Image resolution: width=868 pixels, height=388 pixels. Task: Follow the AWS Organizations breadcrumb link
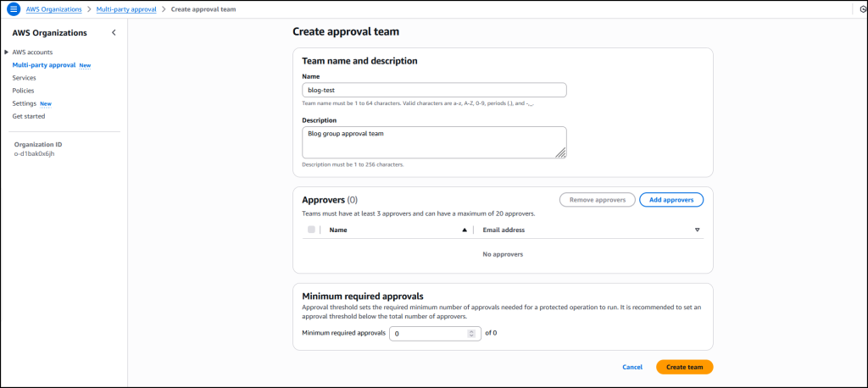click(x=53, y=9)
